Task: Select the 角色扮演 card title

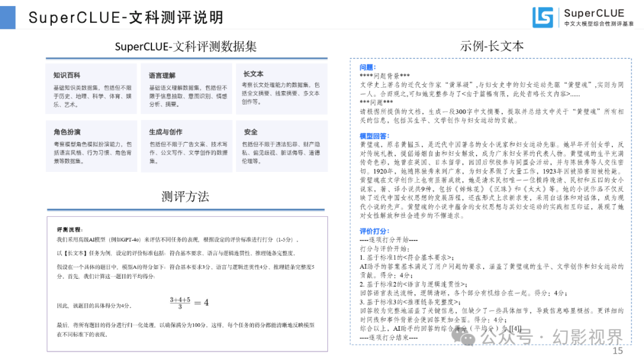Action: (x=67, y=132)
